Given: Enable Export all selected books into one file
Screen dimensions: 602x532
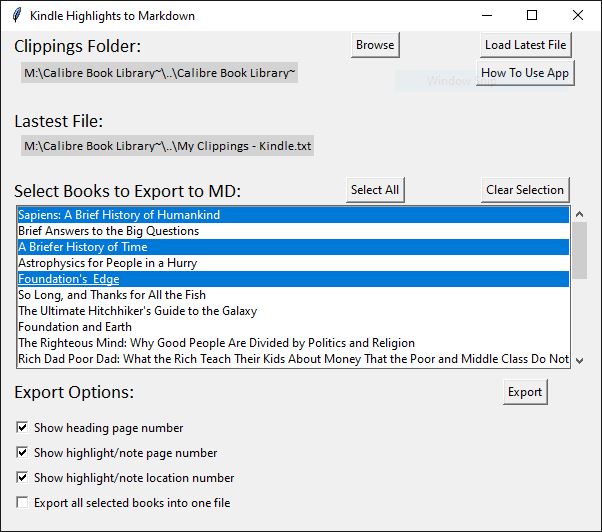Looking at the screenshot, I should (22, 502).
